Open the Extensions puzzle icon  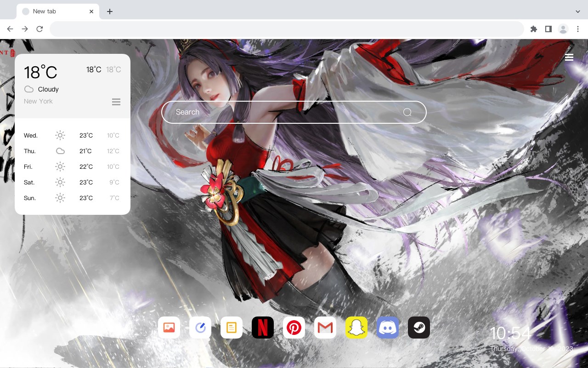[533, 29]
